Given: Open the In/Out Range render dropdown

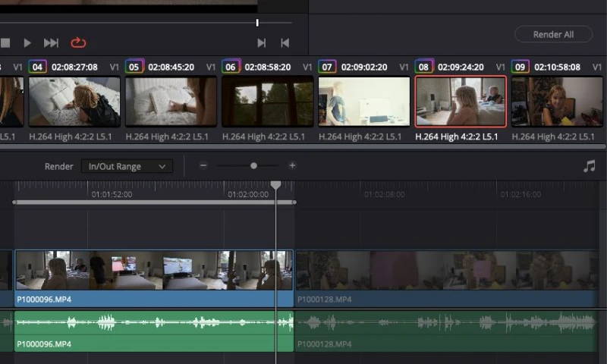Looking at the screenshot, I should (x=127, y=166).
